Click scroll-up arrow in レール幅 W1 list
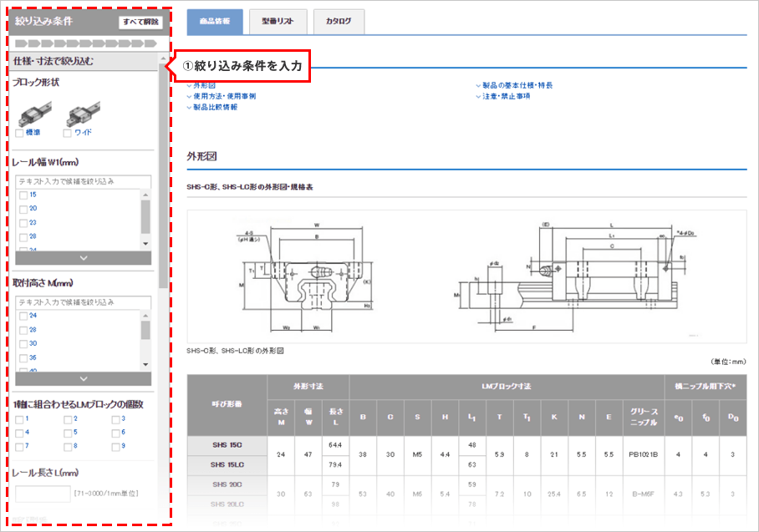This screenshot has height=532, width=759. tap(145, 195)
